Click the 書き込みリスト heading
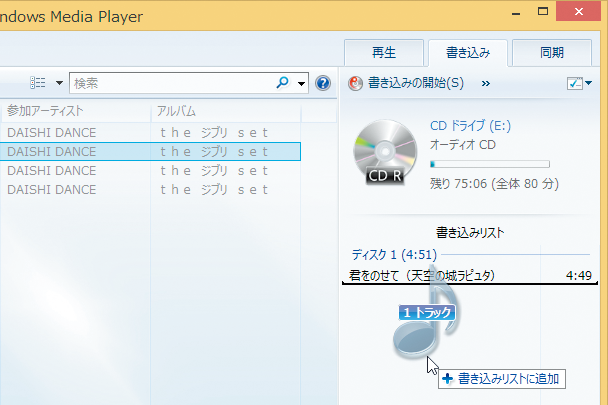 470,233
